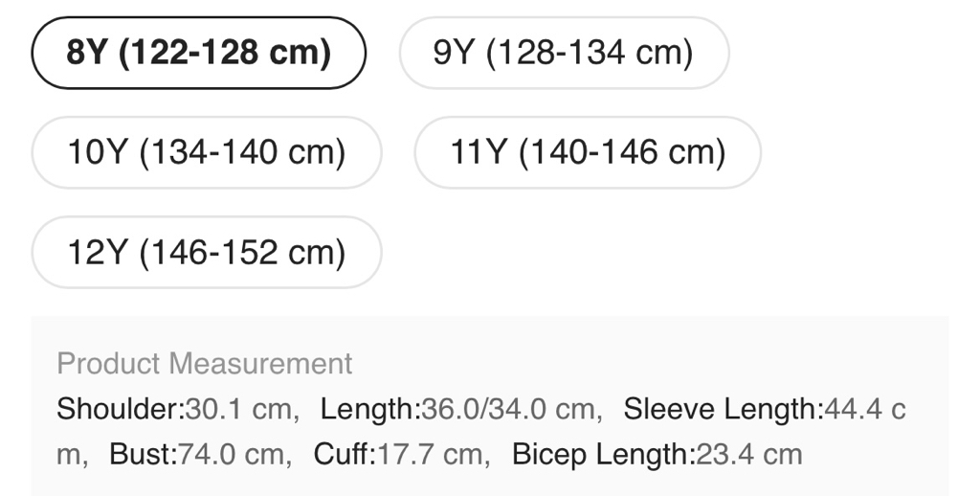Select size 12Y (146-152 cm)

click(207, 252)
